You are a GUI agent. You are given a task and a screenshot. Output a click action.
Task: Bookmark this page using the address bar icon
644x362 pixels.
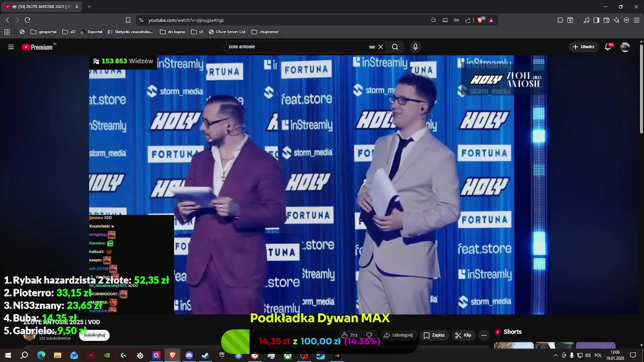[128, 20]
